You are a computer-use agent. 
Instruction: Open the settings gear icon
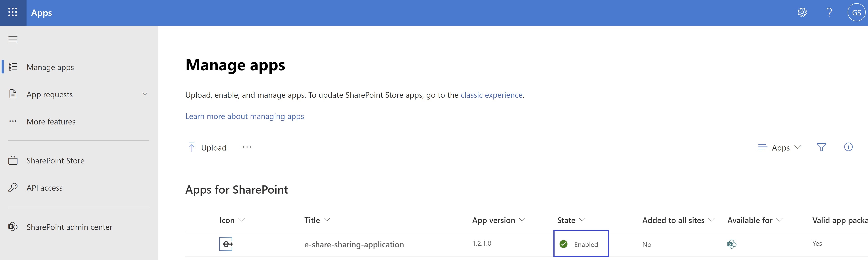click(802, 12)
